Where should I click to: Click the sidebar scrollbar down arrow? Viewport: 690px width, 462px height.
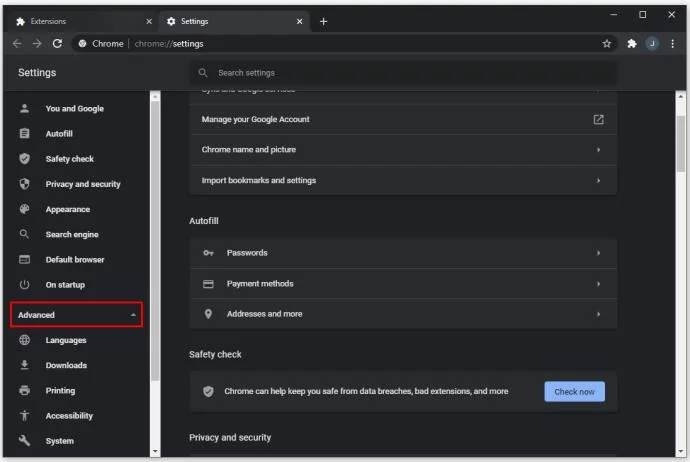(x=155, y=451)
